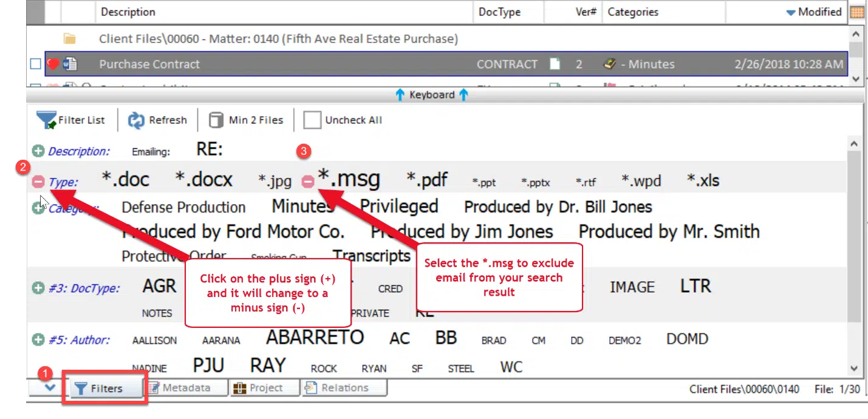Select the RE: description filter
The image size is (868, 419).
(210, 149)
